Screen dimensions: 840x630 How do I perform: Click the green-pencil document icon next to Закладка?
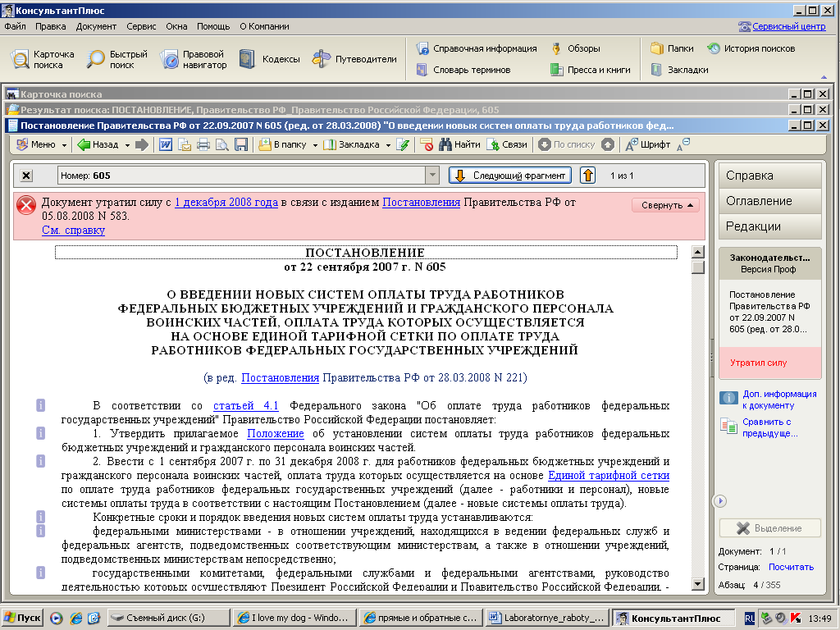tap(403, 144)
